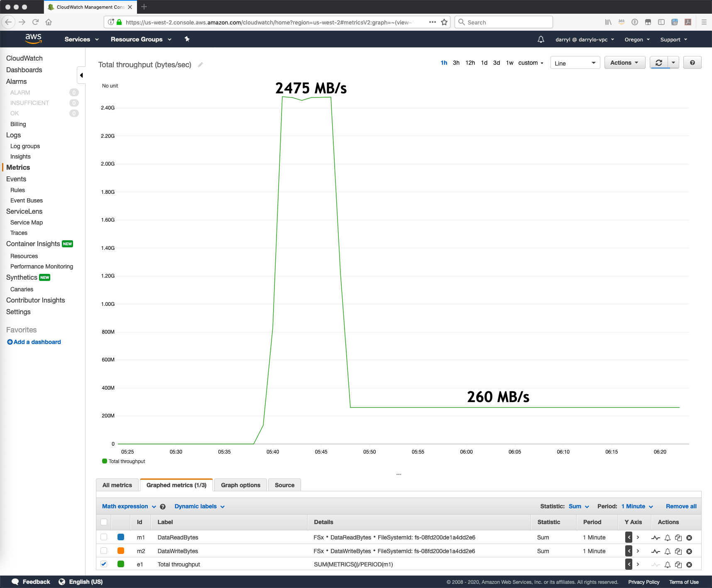Open CloudWatch help
712x588 pixels.
pyautogui.click(x=692, y=63)
